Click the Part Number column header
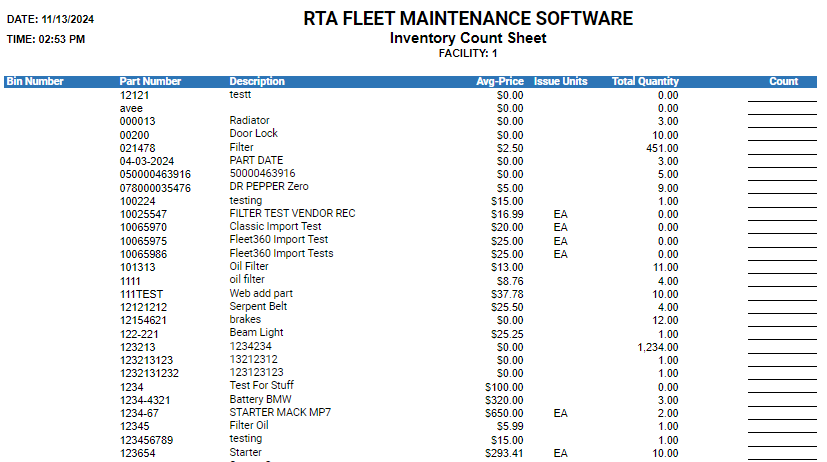 click(150, 82)
